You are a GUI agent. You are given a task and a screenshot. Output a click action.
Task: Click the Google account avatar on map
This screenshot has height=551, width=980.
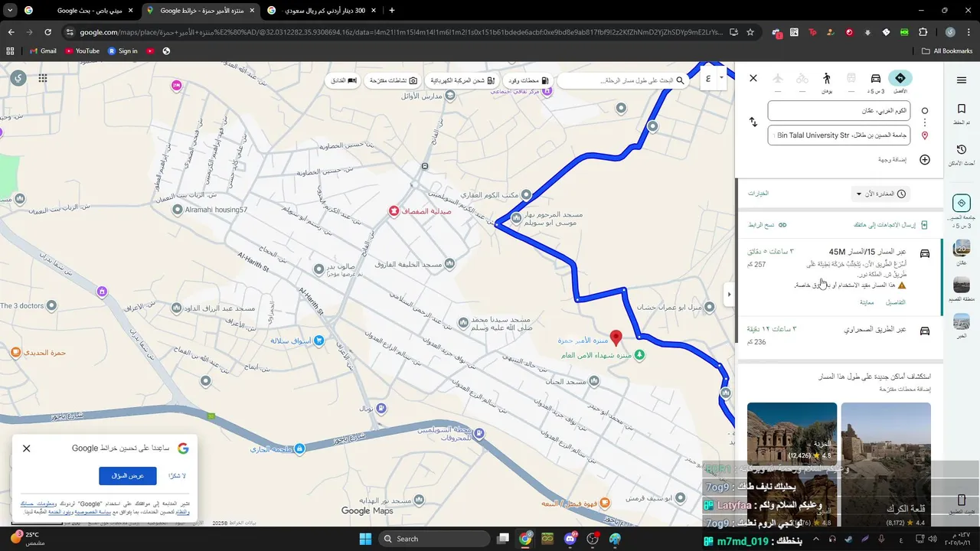click(x=18, y=78)
